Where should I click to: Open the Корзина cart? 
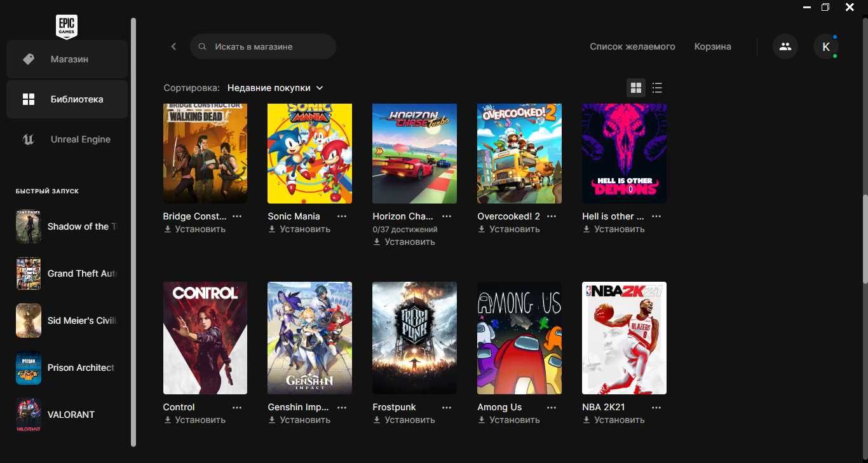pos(712,46)
